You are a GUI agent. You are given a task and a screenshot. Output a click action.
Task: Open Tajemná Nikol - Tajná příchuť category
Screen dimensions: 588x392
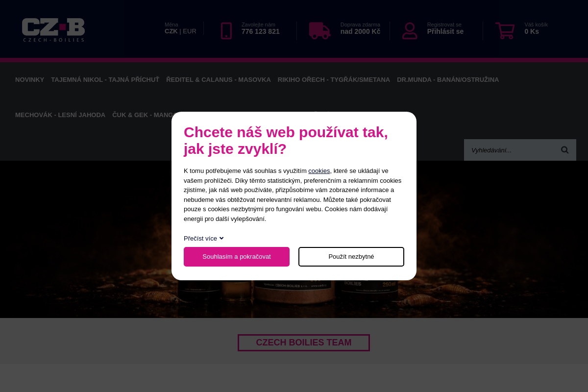coord(105,79)
